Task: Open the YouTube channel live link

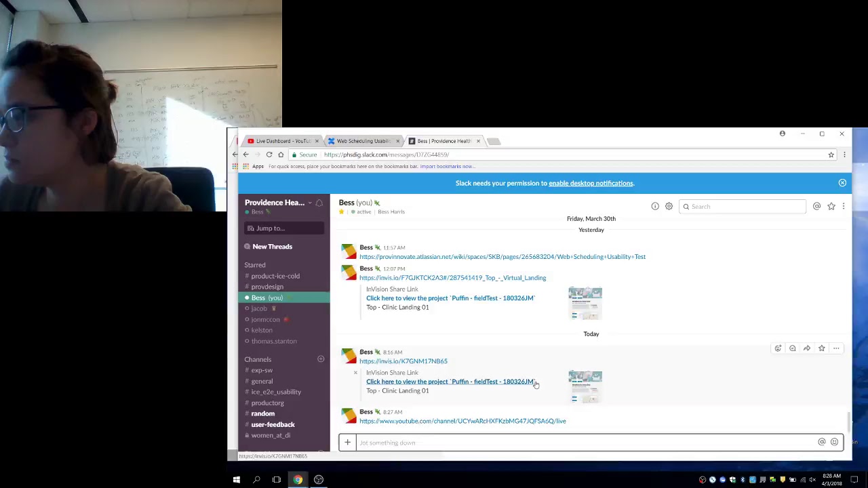Action: point(462,421)
